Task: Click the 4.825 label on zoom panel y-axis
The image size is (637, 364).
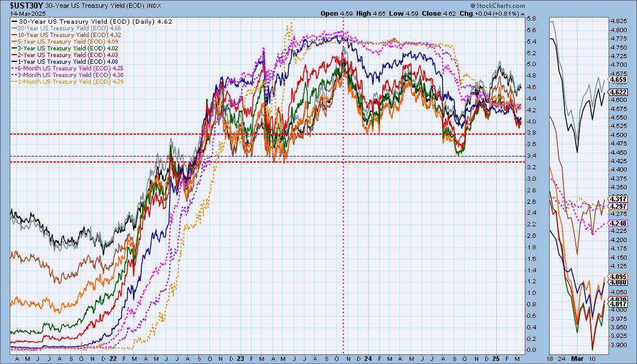Action: [618, 21]
